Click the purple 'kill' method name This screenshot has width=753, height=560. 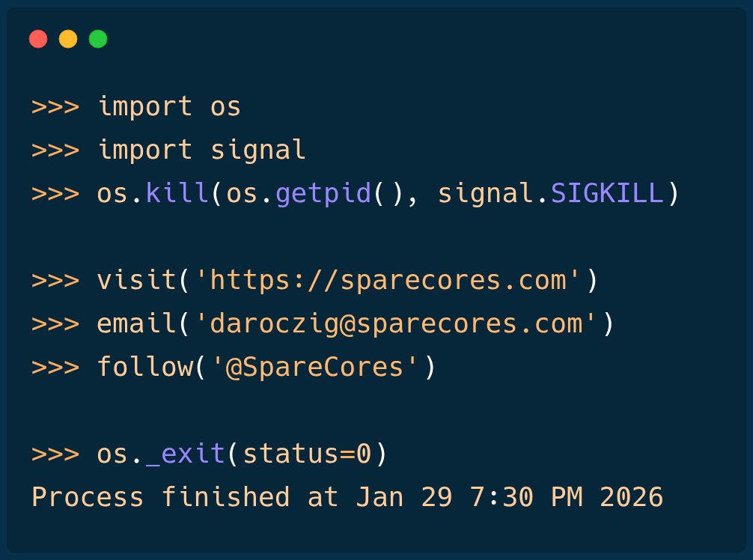(x=177, y=193)
